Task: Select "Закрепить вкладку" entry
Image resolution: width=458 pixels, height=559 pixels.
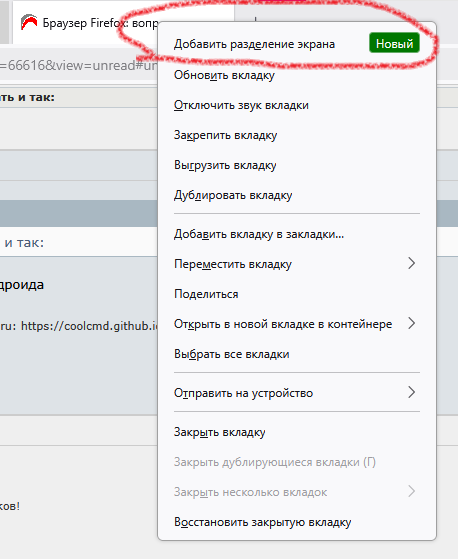Action: 297,135
